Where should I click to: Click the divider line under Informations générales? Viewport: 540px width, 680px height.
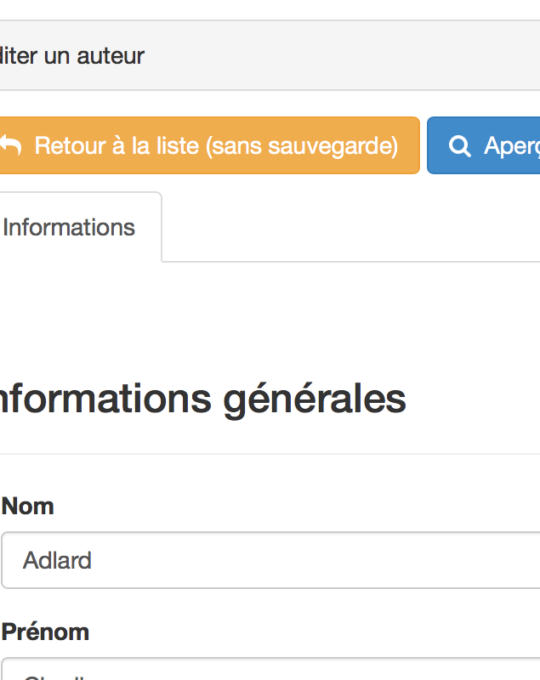coord(270,454)
